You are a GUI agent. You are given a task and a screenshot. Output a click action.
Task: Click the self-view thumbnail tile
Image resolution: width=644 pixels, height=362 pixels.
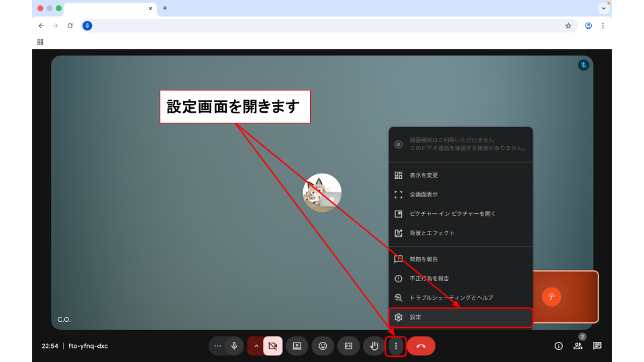566,296
